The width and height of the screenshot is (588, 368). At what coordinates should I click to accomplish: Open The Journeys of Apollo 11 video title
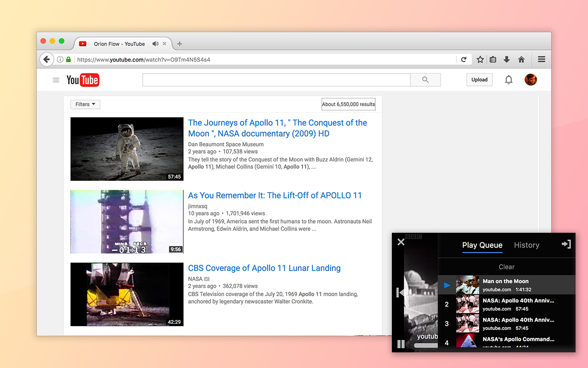click(277, 128)
